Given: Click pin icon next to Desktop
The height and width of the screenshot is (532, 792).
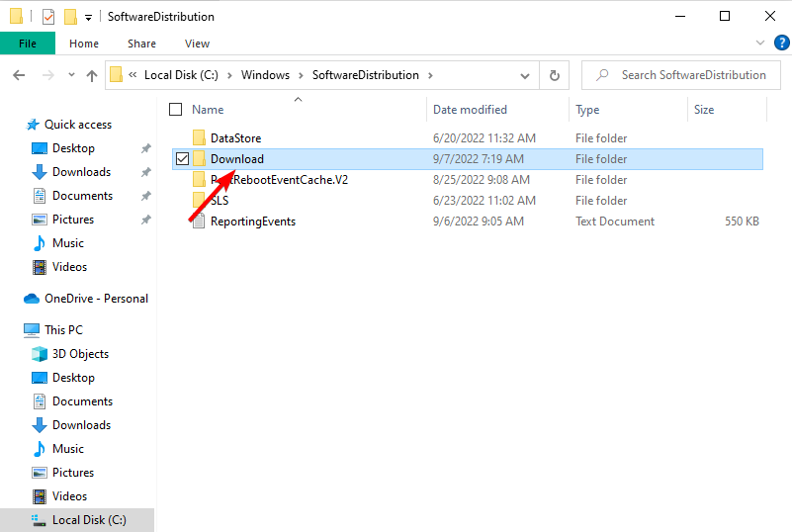Looking at the screenshot, I should pos(146,148).
